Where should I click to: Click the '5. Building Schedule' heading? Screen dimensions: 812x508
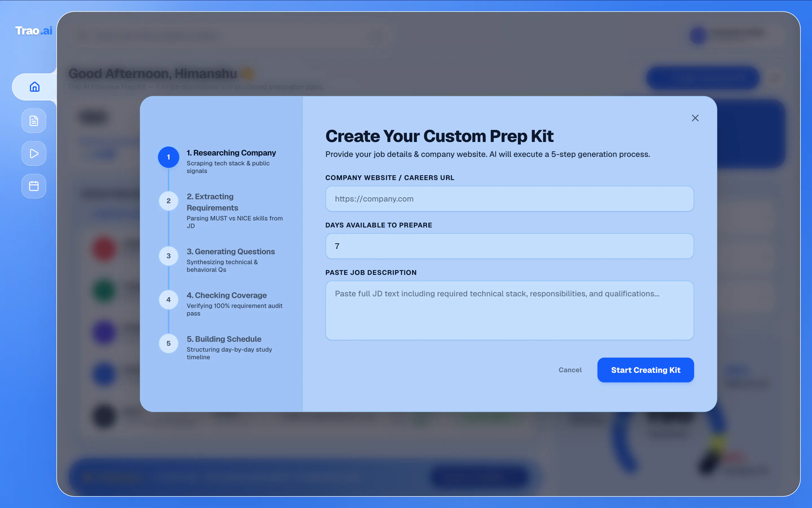click(224, 339)
